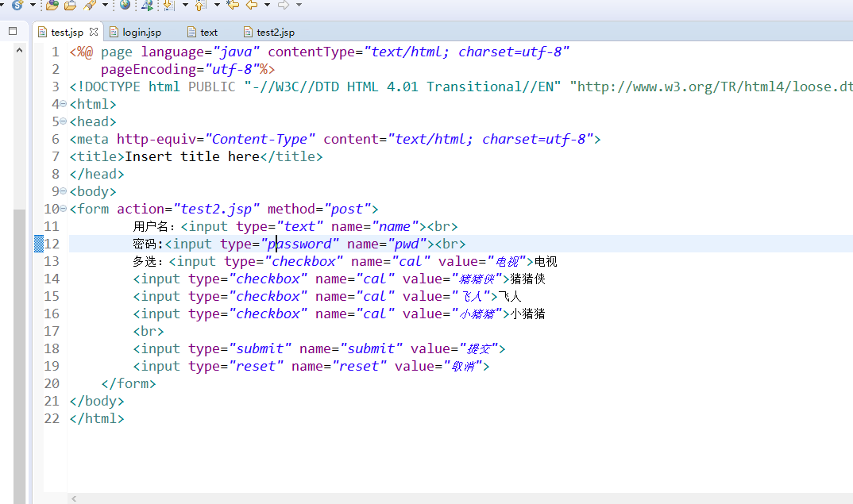Jump to last edit location icon

(x=233, y=5)
